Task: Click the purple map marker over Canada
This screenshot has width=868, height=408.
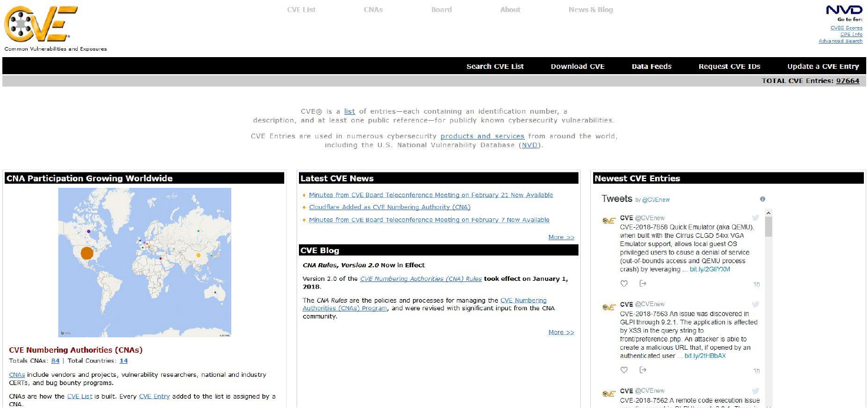Action: tap(89, 231)
